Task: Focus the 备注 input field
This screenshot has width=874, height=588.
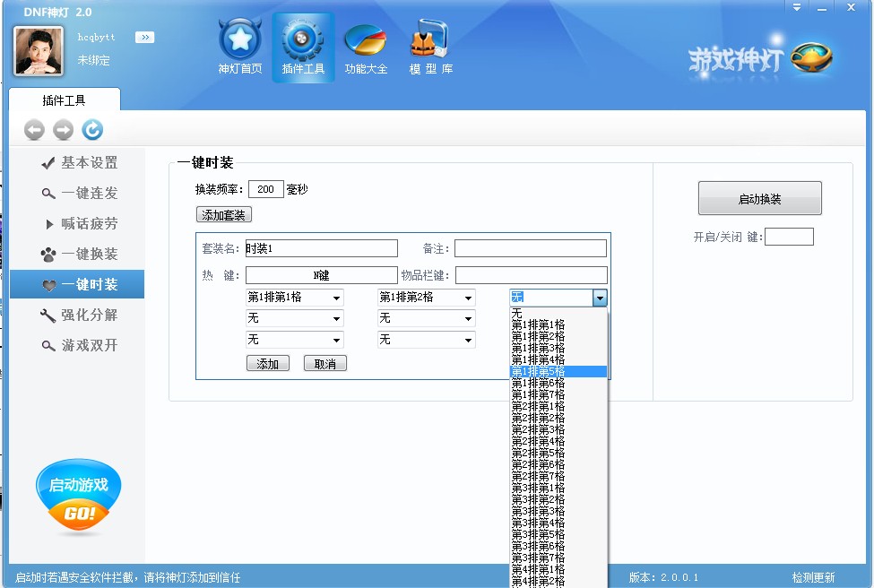Action: click(x=531, y=248)
